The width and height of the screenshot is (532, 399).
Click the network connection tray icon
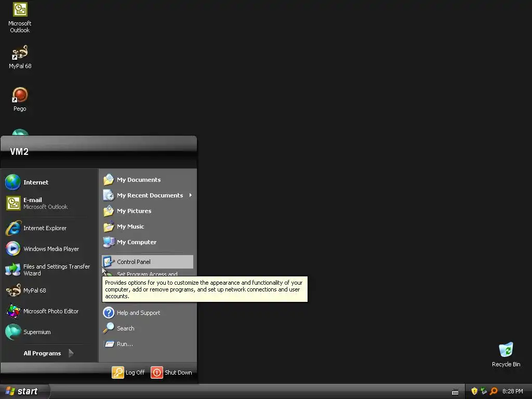[x=484, y=391]
